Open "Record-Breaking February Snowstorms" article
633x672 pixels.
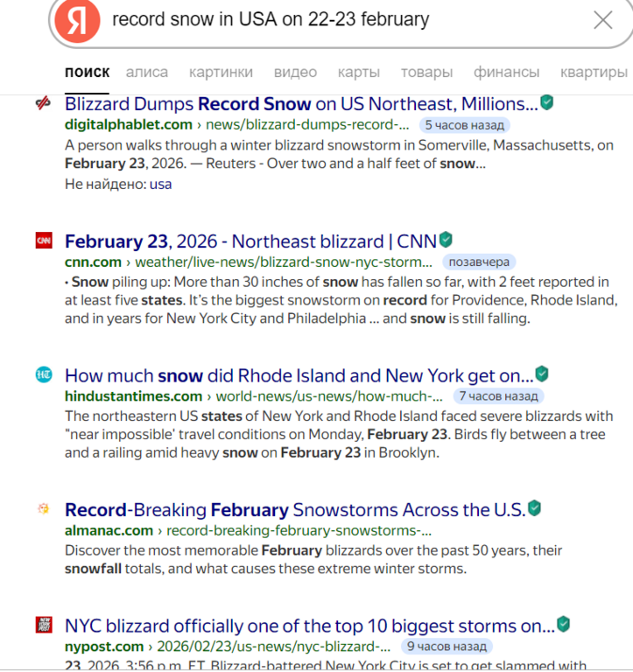coord(295,509)
